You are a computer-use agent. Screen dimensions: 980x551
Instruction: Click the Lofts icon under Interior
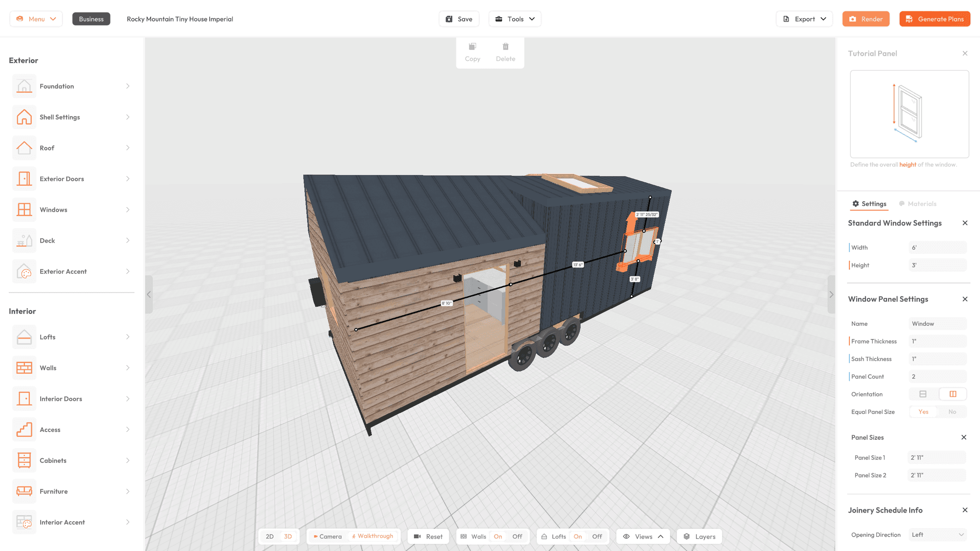coord(24,337)
